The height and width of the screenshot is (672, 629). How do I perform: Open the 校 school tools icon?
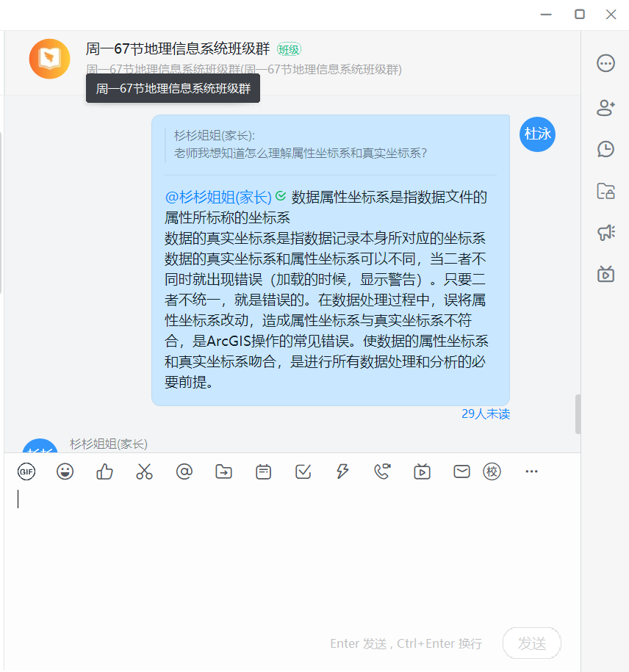(492, 472)
